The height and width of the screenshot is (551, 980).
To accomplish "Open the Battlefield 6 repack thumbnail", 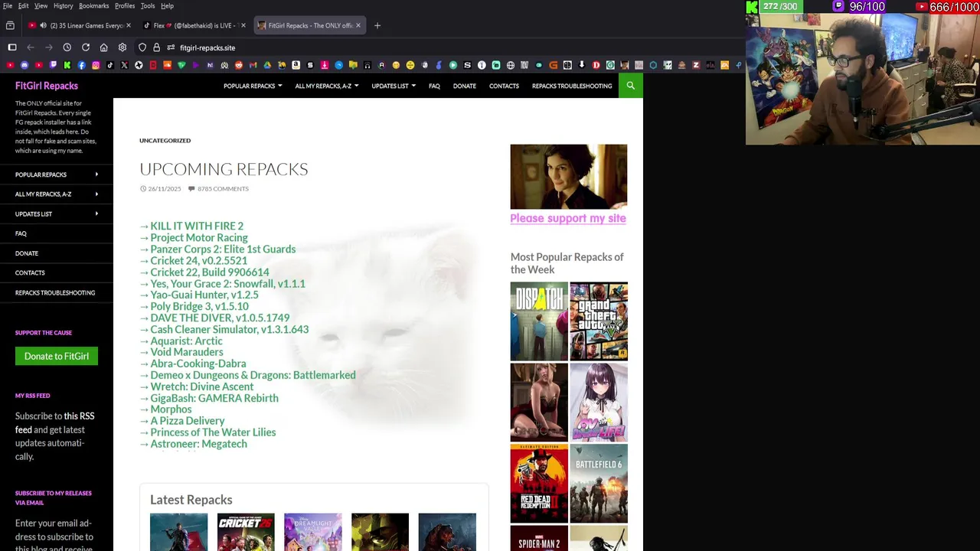I will tap(599, 484).
